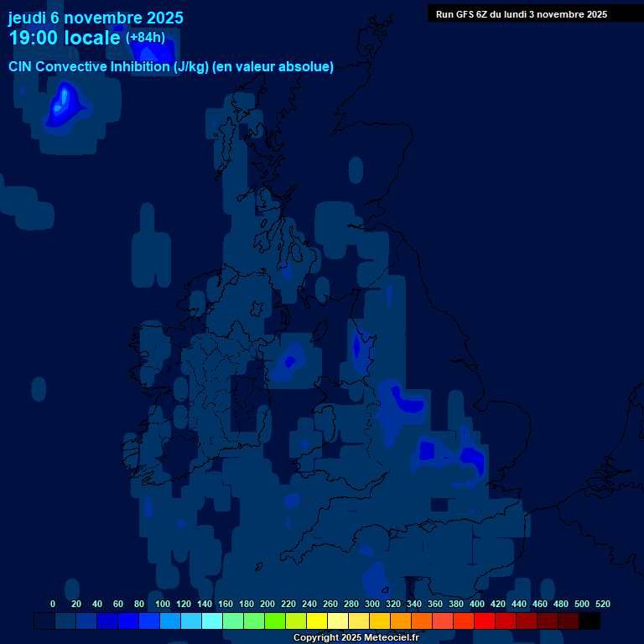The width and height of the screenshot is (644, 644).
Task: Click the light blue legend swatch under 120
Action: (x=191, y=621)
